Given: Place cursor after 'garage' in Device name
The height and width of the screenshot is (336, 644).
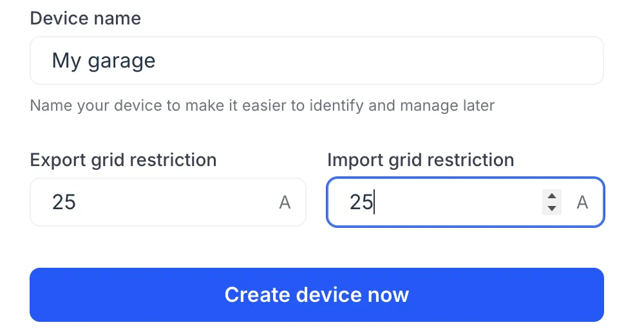Looking at the screenshot, I should pos(156,61).
